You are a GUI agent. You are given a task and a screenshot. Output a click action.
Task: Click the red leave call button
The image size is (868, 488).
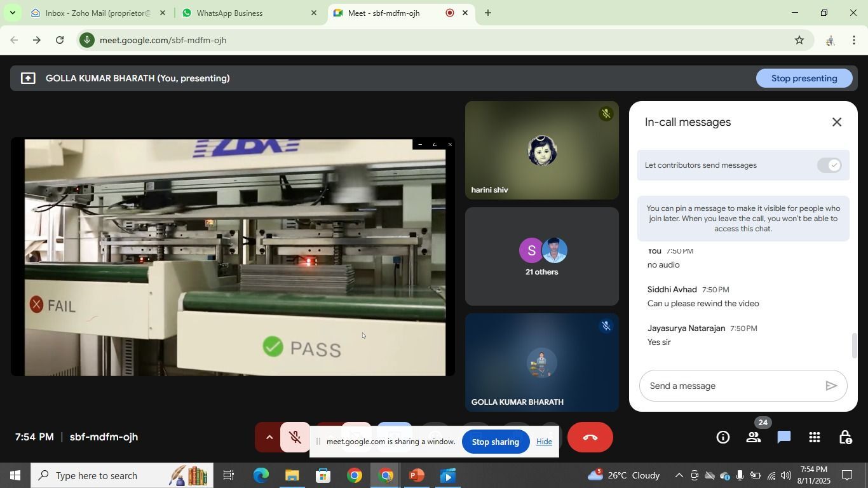pyautogui.click(x=590, y=437)
